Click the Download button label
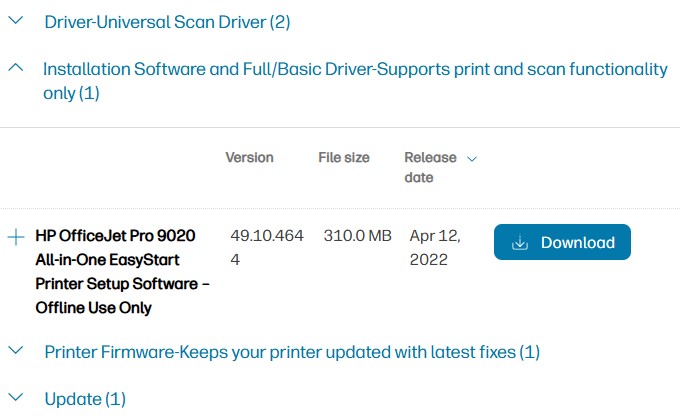Screen dimensions: 680x420 pos(577,243)
